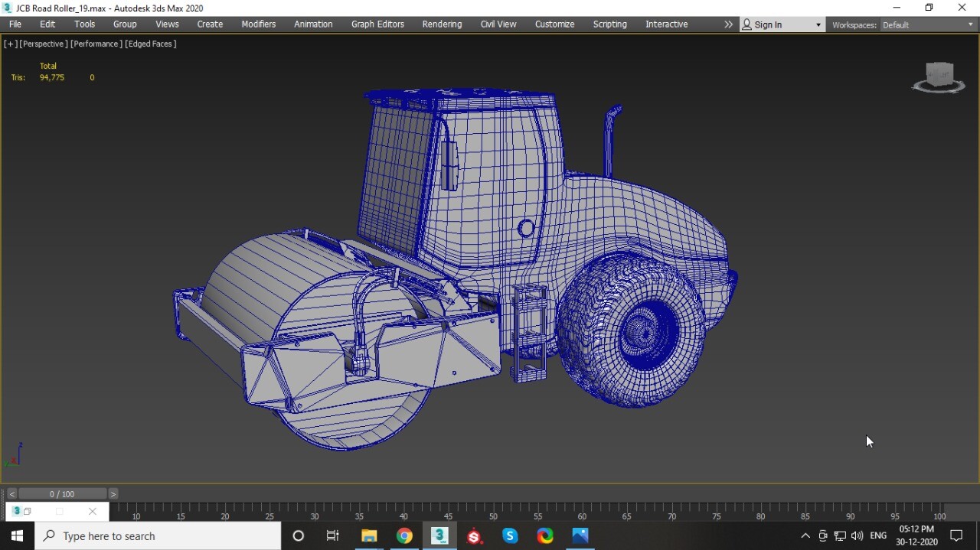Open the Interactive menu
The width and height of the screenshot is (980, 550).
click(x=666, y=24)
